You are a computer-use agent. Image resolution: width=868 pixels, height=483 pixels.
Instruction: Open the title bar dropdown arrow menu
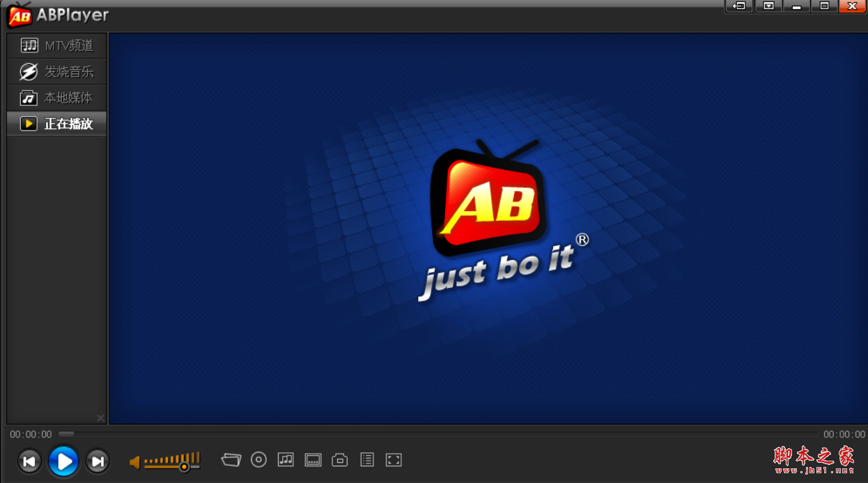tap(768, 6)
